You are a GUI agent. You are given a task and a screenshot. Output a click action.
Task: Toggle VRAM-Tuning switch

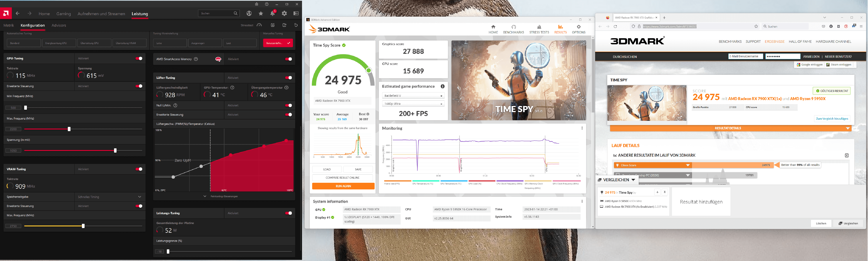[139, 169]
